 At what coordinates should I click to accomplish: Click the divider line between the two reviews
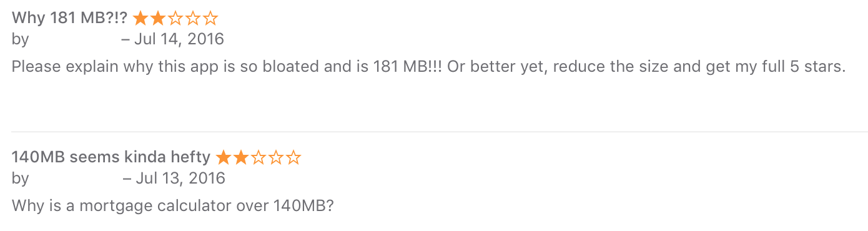point(440,132)
